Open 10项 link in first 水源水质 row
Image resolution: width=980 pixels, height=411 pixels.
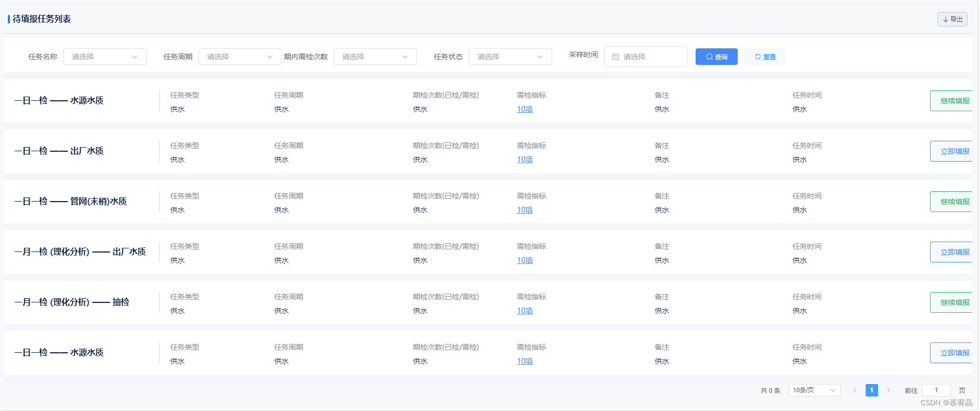pos(525,109)
